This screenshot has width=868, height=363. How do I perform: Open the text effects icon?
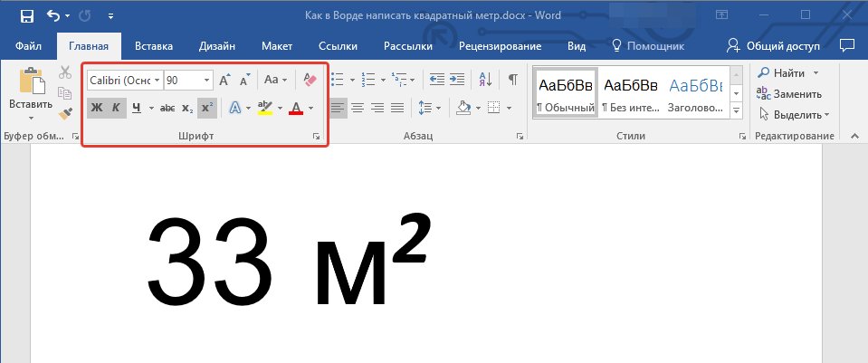[x=234, y=109]
